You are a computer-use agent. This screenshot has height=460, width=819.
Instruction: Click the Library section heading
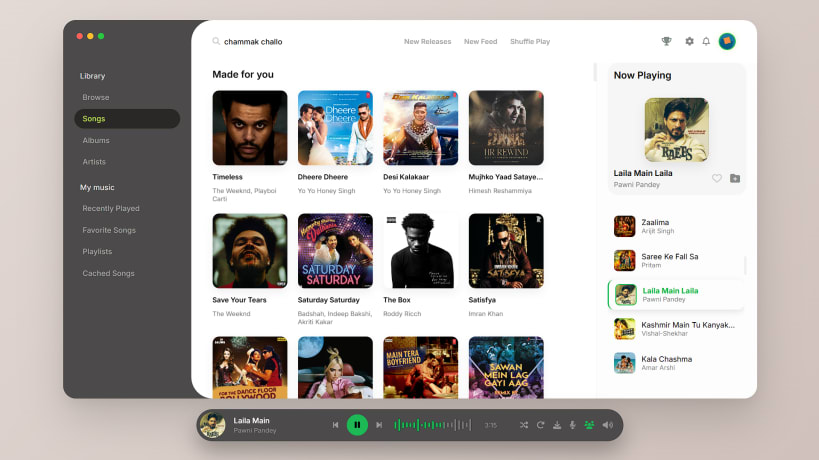click(x=92, y=76)
